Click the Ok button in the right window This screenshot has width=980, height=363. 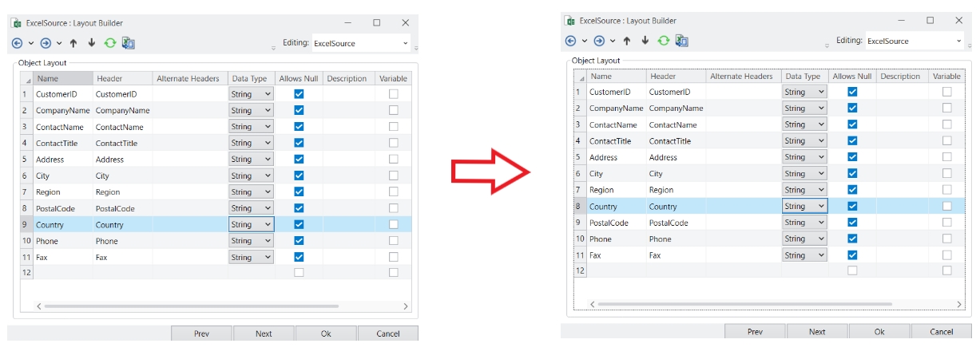tap(879, 331)
